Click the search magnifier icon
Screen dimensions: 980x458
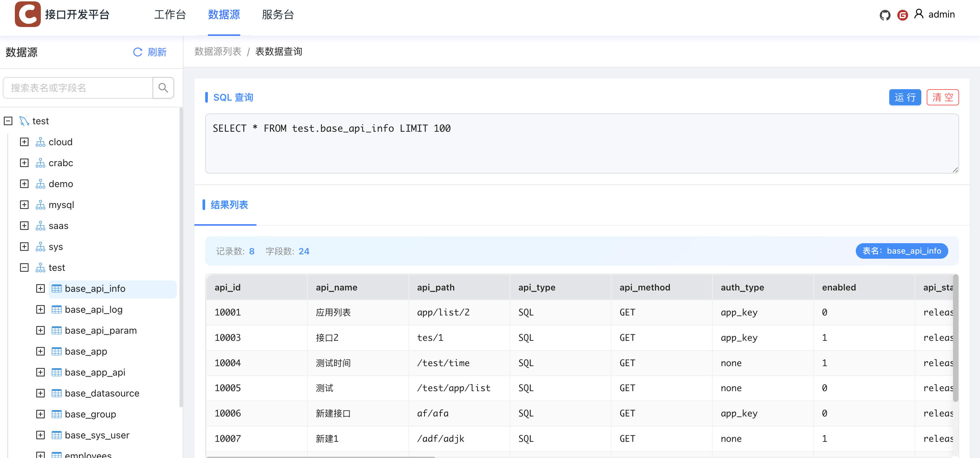click(x=163, y=88)
